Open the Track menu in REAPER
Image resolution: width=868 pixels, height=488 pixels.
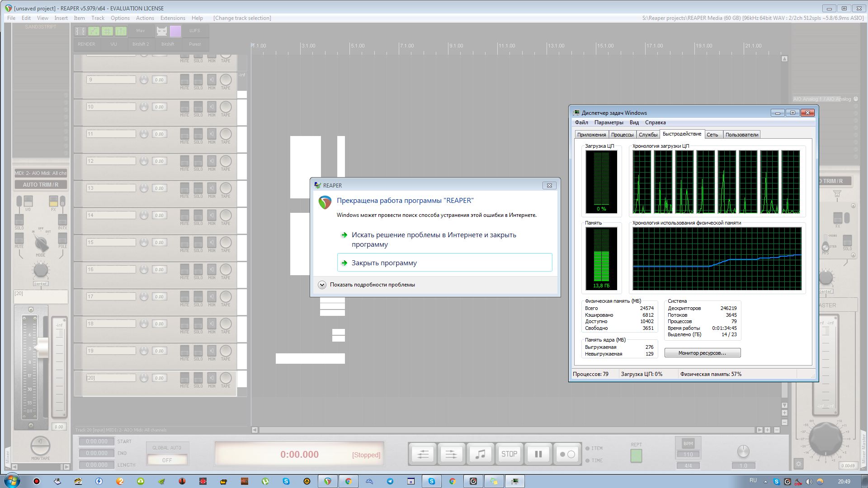98,18
